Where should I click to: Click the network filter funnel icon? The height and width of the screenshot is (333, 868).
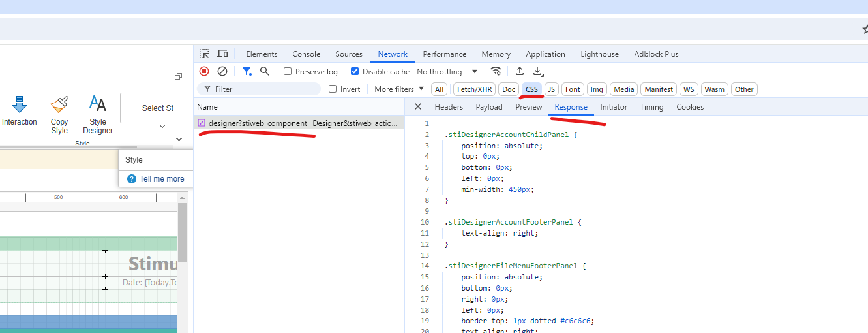[x=247, y=71]
